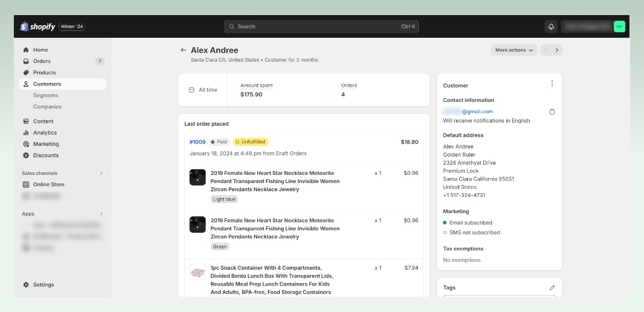Click the Unfulfilled status badge
This screenshot has height=312, width=644.
(x=250, y=142)
